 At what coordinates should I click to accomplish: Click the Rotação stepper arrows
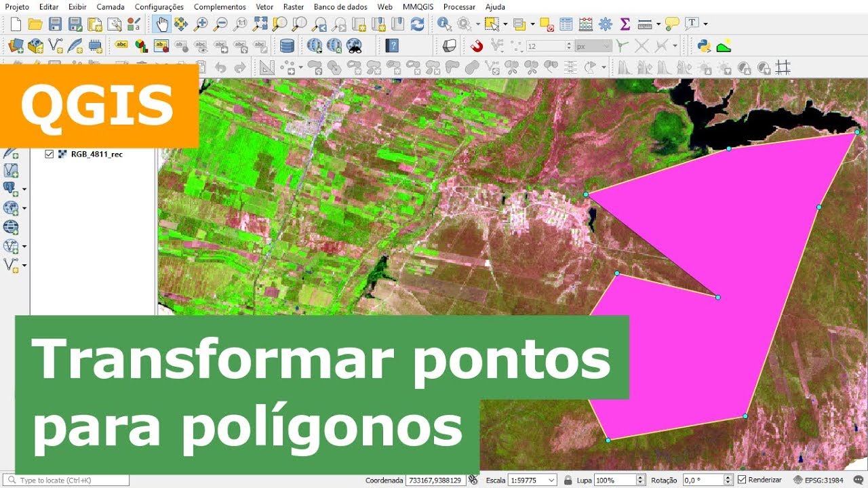pos(729,480)
